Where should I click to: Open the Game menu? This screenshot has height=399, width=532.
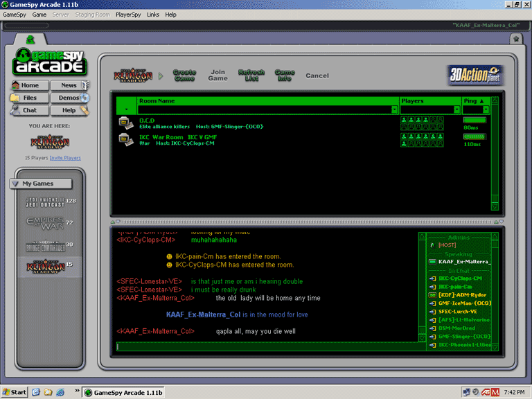click(x=39, y=15)
